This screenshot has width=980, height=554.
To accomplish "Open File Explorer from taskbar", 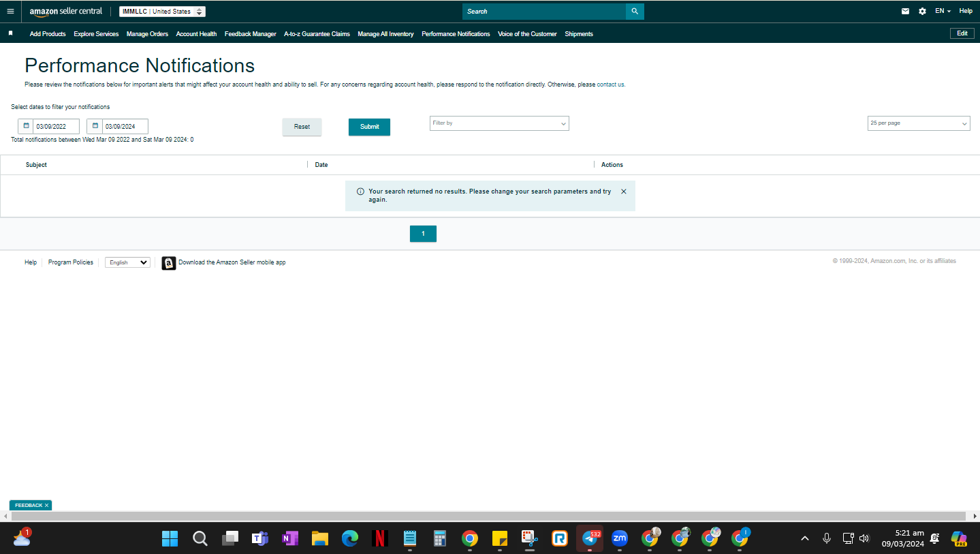I will click(320, 538).
